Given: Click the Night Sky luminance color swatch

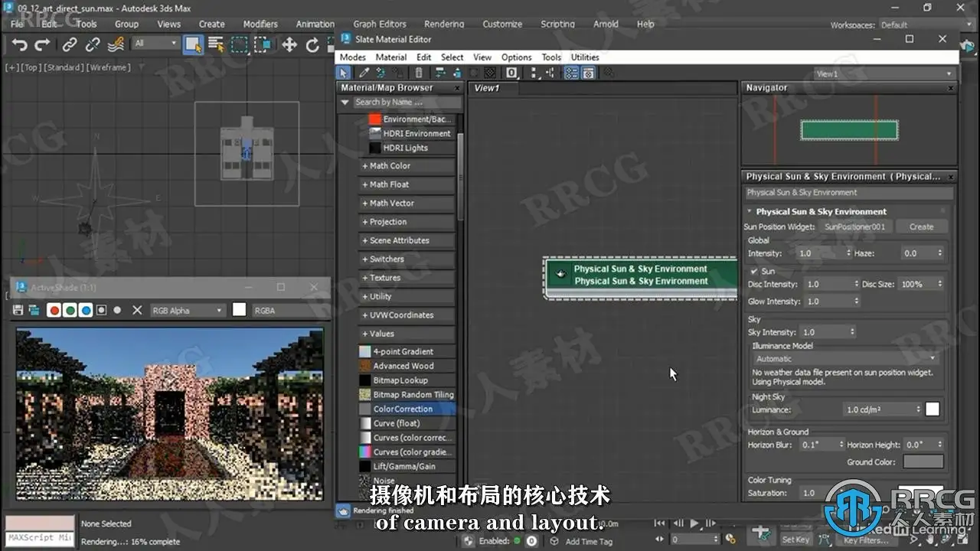Looking at the screenshot, I should 933,409.
